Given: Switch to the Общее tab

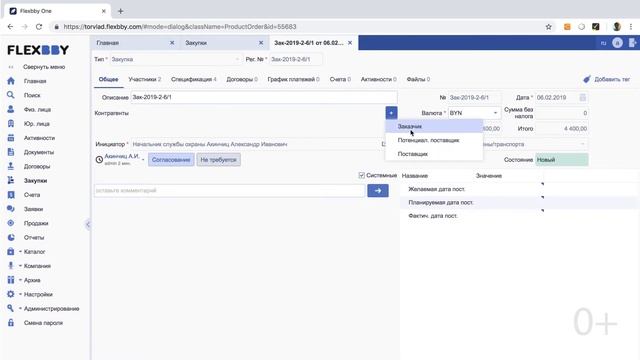Looking at the screenshot, I should [109, 79].
